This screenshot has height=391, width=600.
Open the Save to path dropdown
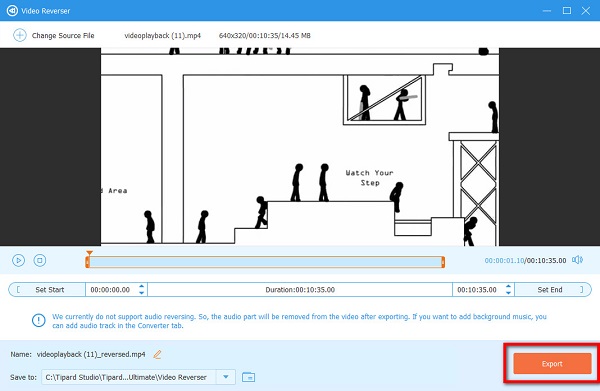coord(226,377)
